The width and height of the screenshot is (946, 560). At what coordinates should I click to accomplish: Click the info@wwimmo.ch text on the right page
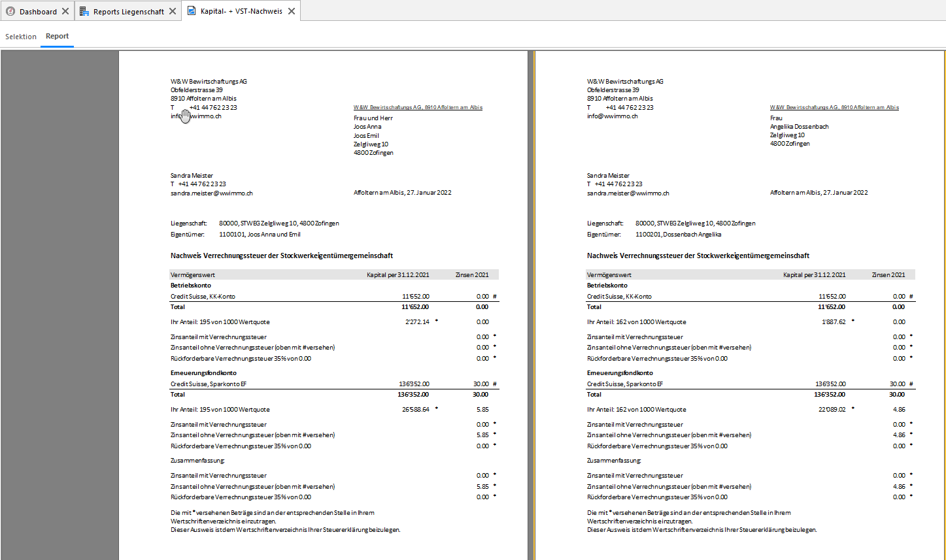coord(612,116)
